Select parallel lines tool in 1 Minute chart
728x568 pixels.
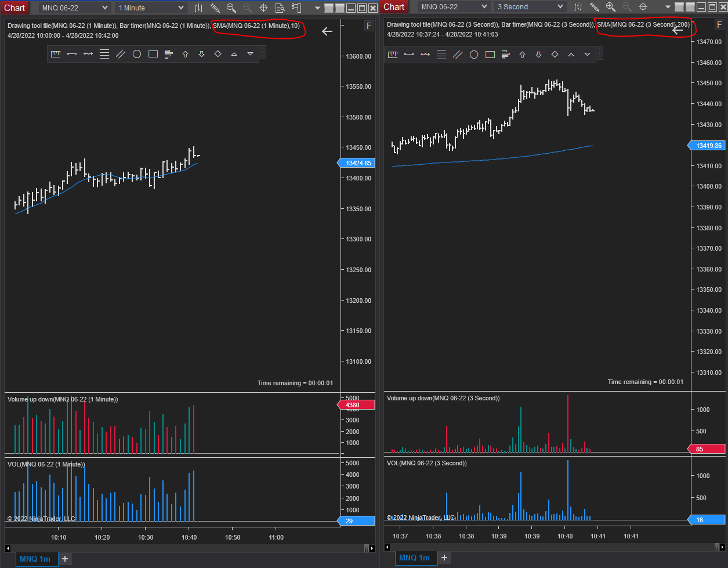[x=121, y=54]
